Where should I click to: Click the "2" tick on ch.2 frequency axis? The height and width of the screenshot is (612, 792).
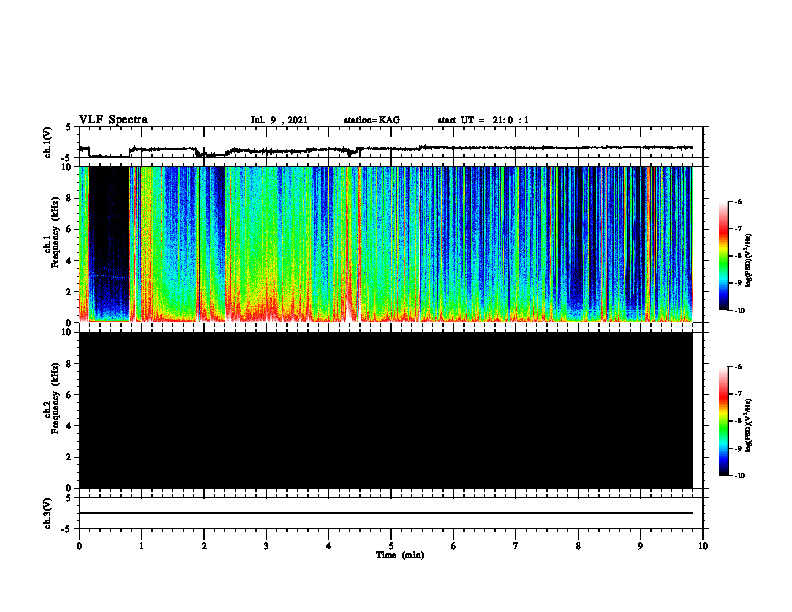click(x=70, y=457)
